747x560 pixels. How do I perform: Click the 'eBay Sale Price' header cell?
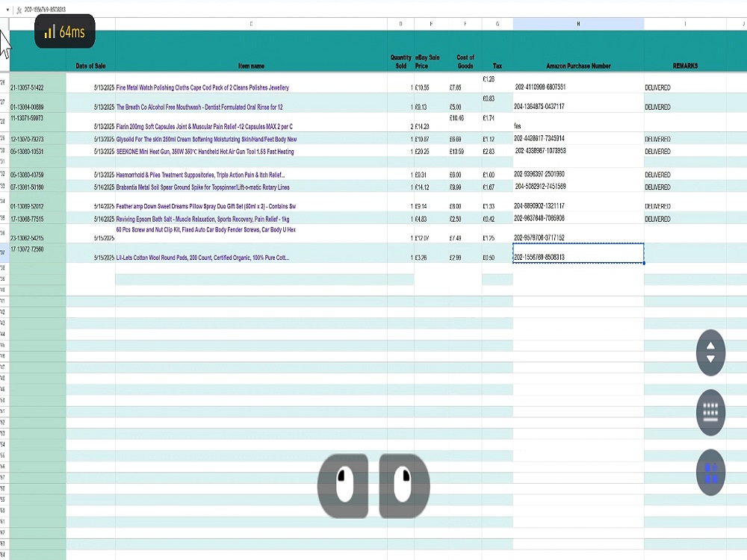431,52
